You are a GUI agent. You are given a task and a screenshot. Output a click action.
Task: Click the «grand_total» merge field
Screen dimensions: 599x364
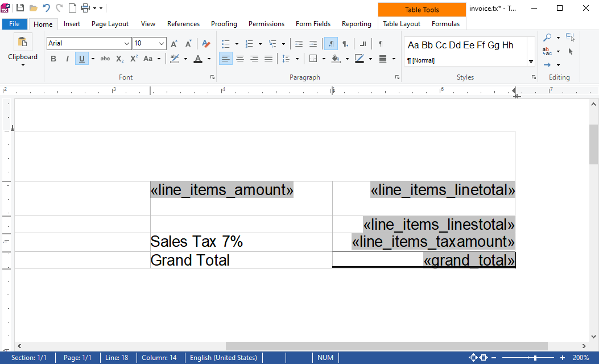(x=469, y=260)
